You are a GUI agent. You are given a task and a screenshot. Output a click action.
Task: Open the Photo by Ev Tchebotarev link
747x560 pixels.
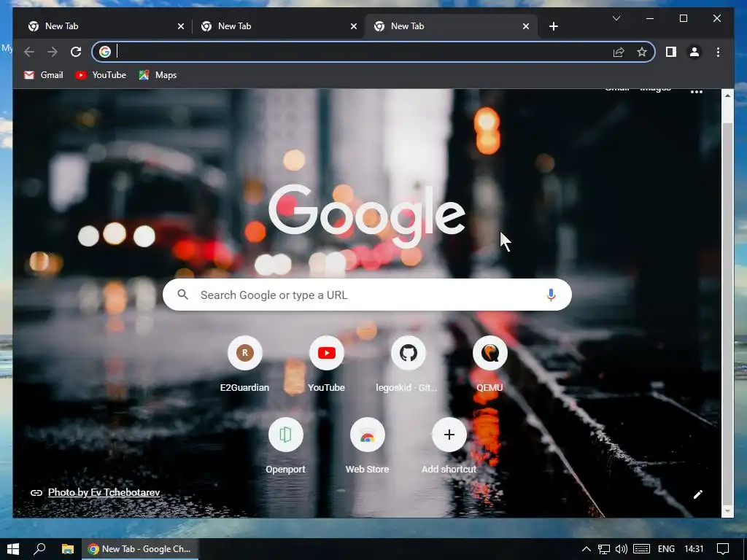click(104, 492)
